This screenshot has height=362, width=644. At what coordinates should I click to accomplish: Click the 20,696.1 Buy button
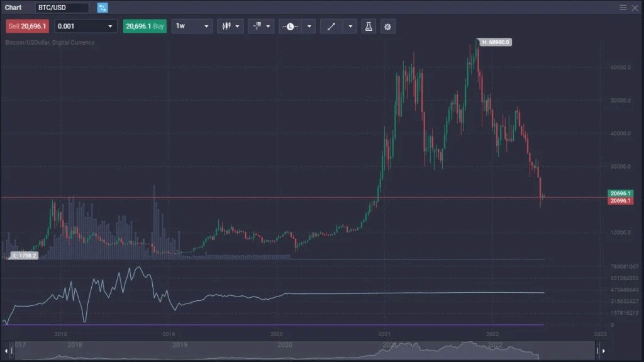click(145, 26)
